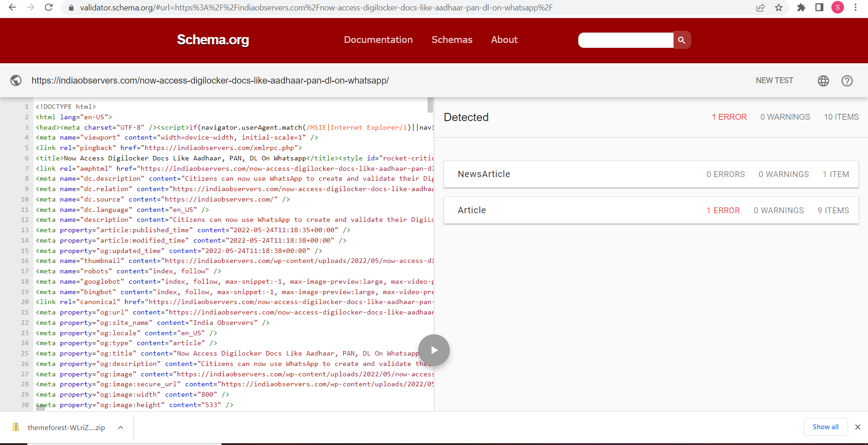The width and height of the screenshot is (868, 445).
Task: Click code line 1 '<!DOCTYPE html>'
Action: tap(66, 107)
